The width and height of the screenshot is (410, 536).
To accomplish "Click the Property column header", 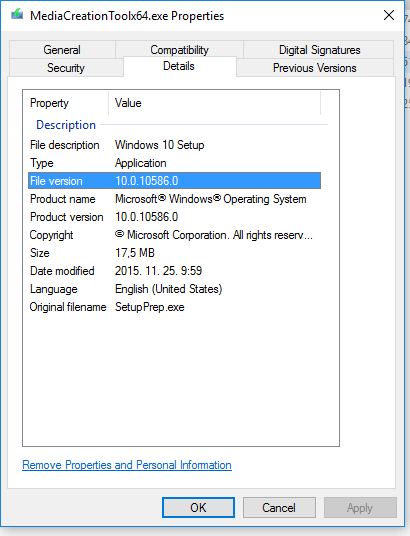I will tap(67, 103).
